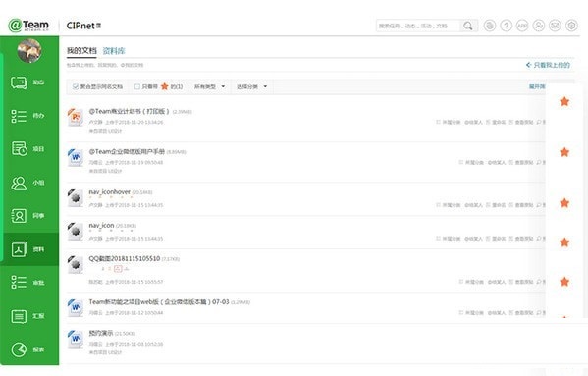Click the PowerPoint icon of @Team商业计划书
Screen dimensions: 588x376
(75, 117)
